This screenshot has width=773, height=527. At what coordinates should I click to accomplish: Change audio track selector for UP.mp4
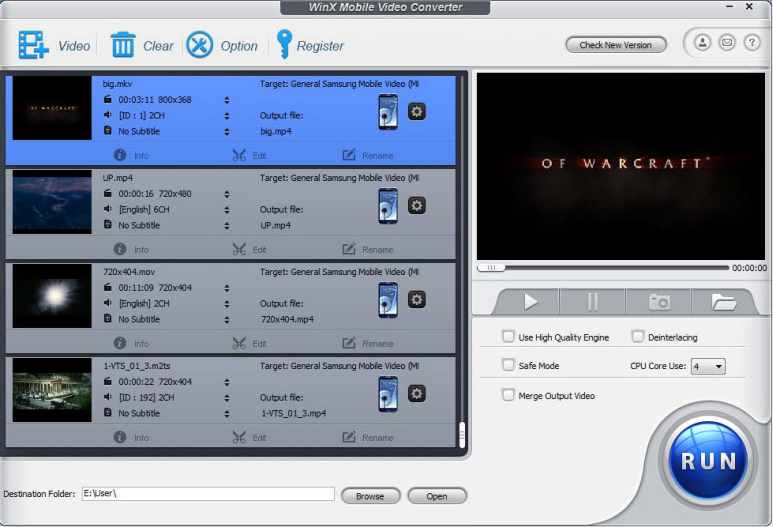pyautogui.click(x=227, y=210)
